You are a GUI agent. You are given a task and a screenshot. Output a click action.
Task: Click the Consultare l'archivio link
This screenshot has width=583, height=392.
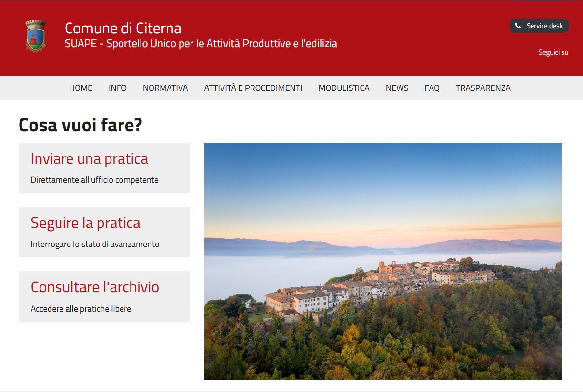(95, 287)
